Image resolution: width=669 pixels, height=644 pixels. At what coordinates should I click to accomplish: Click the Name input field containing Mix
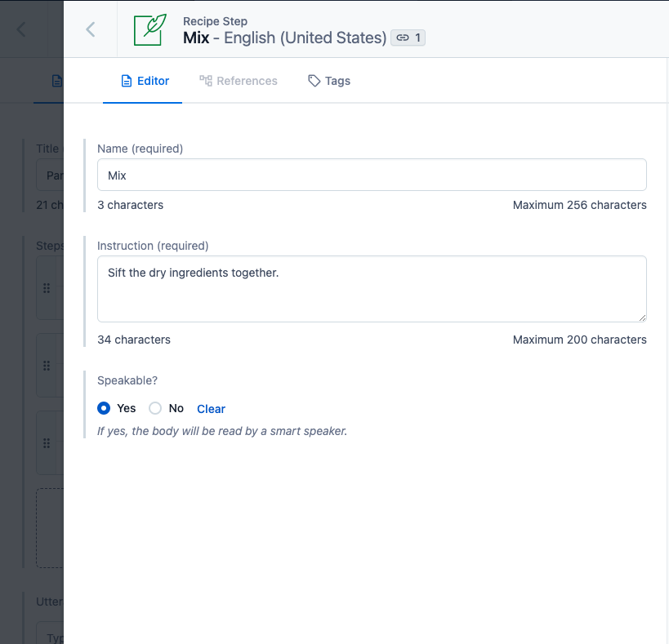click(372, 175)
